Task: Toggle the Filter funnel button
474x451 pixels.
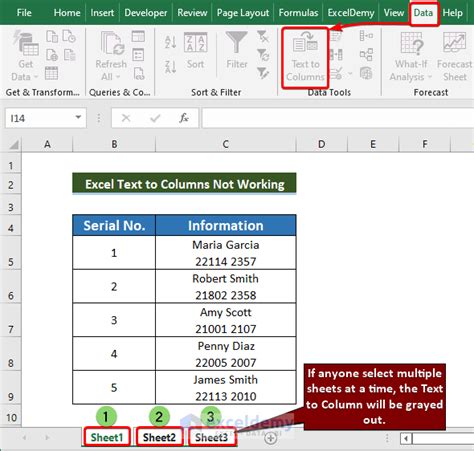Action: 237,50
